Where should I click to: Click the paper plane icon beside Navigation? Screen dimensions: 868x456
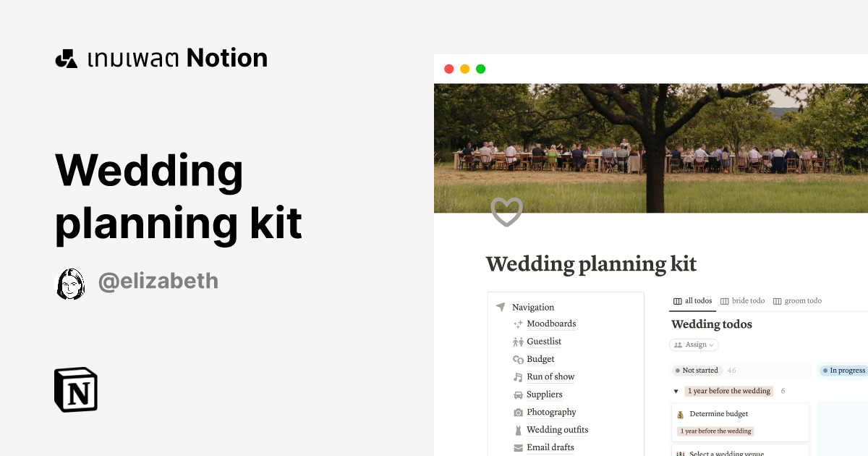pos(501,307)
